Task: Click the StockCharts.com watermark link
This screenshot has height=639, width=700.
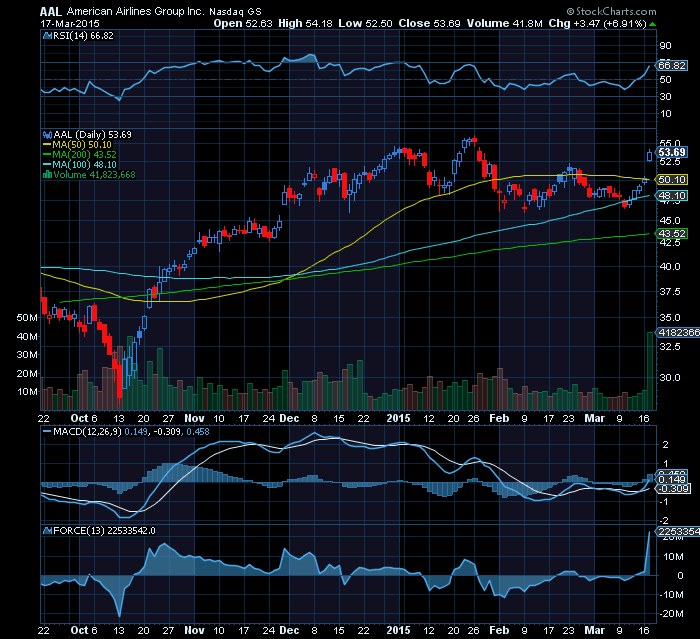Action: (x=612, y=11)
